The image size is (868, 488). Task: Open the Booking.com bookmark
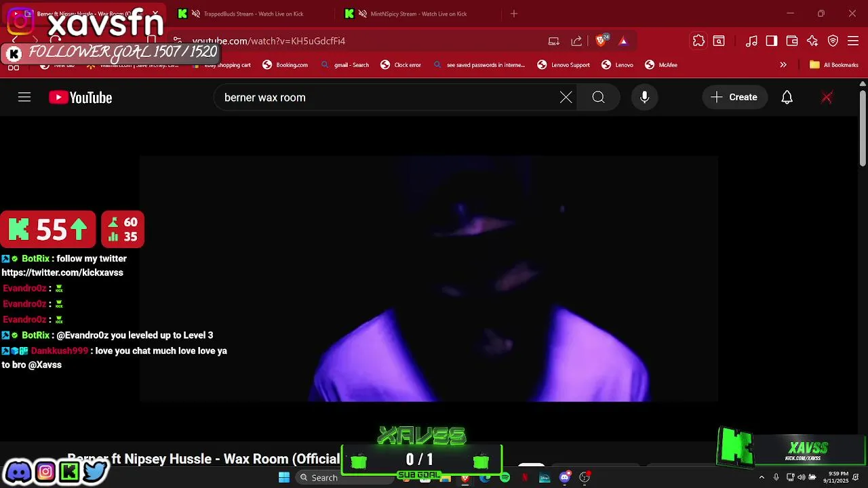[285, 65]
